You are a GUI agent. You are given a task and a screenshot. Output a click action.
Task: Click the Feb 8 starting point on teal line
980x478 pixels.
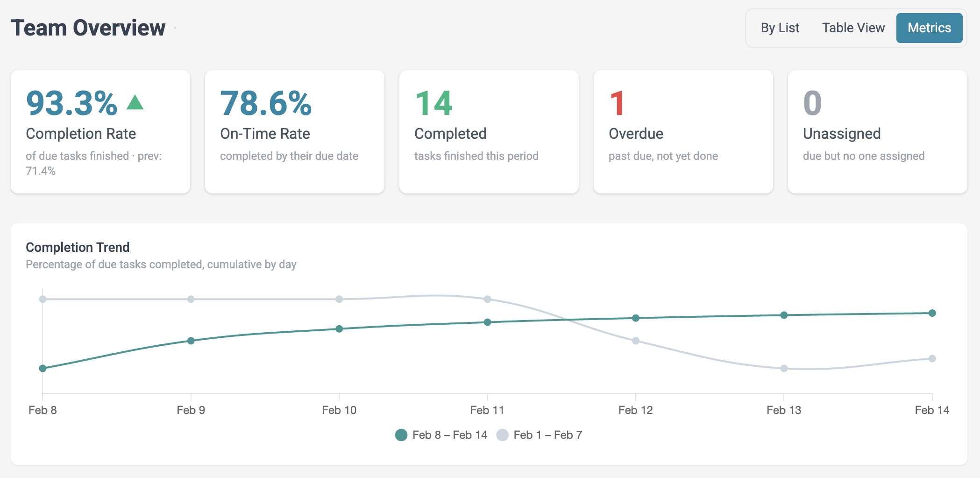click(43, 368)
